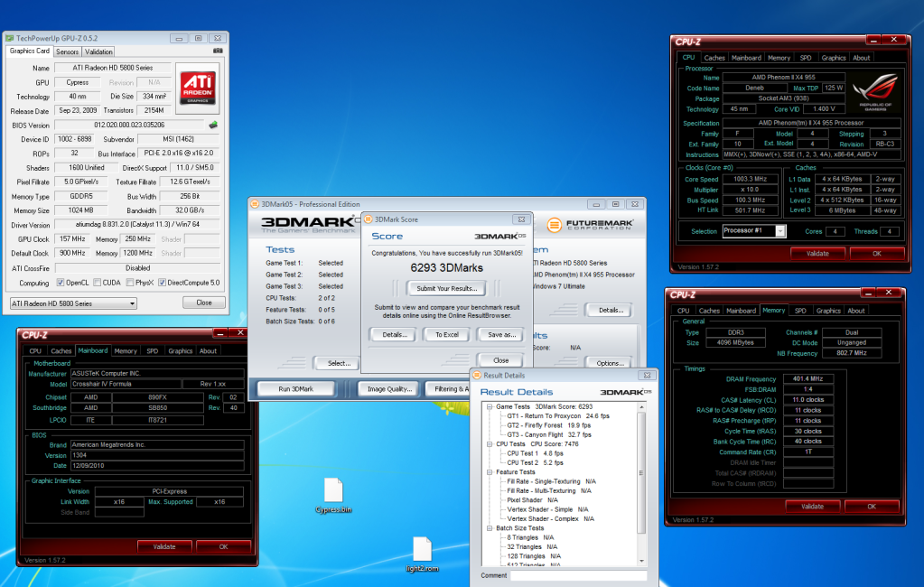The image size is (924, 587).
Task: Click the Submit Your Results button
Action: click(446, 288)
